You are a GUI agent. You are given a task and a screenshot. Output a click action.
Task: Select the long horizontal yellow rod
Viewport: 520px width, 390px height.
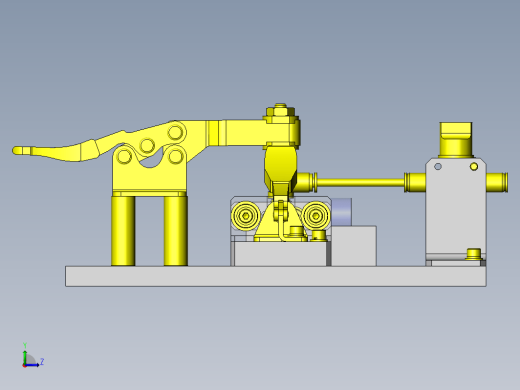click(360, 182)
